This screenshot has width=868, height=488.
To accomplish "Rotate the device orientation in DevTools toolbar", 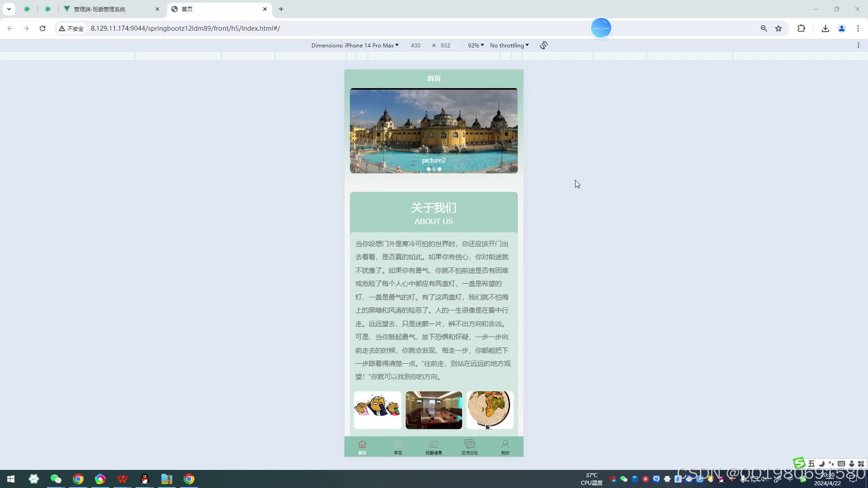I will [x=543, y=45].
